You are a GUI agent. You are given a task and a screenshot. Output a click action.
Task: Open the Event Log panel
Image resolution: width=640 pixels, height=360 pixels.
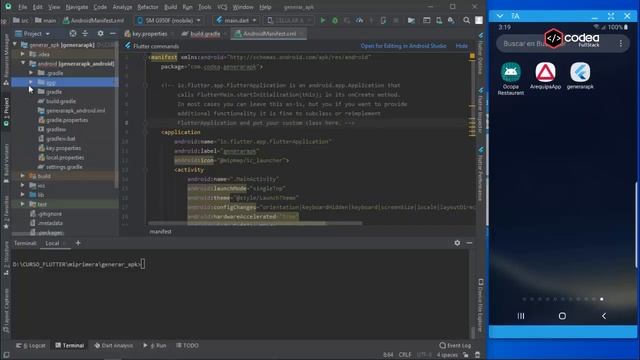pos(455,345)
